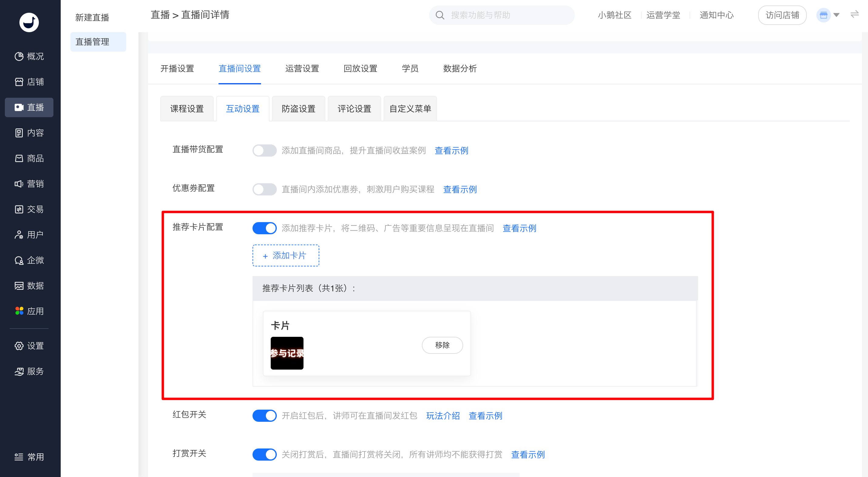Switch to the 评论设置 sub-tab

(x=354, y=109)
